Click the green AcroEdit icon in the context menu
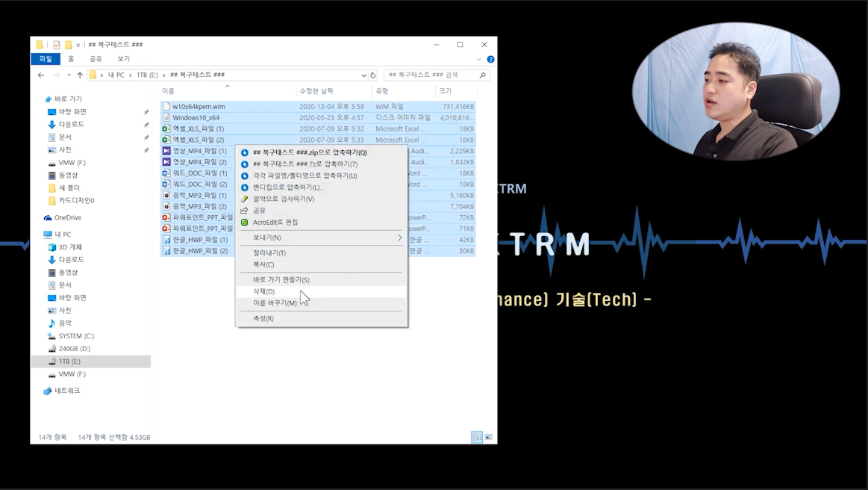 (x=244, y=223)
